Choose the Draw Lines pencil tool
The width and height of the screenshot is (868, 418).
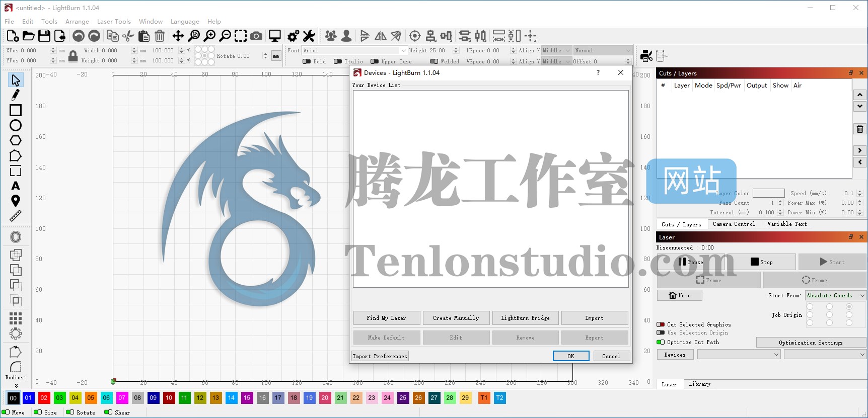(x=16, y=95)
